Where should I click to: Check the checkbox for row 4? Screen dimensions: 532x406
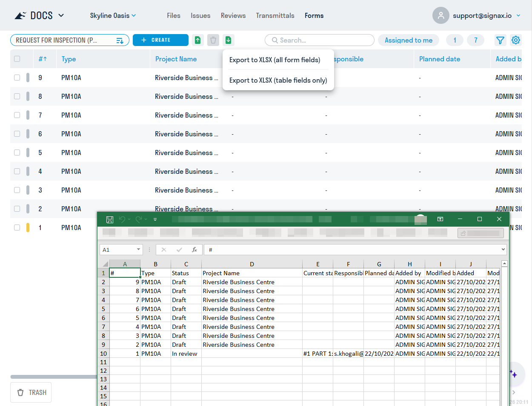point(17,171)
